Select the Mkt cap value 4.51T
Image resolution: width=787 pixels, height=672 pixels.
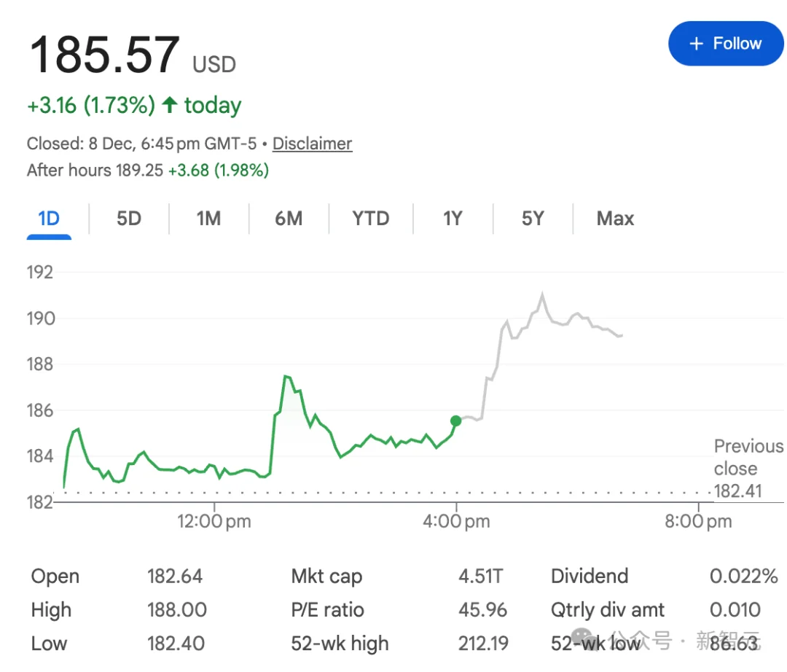pos(482,576)
